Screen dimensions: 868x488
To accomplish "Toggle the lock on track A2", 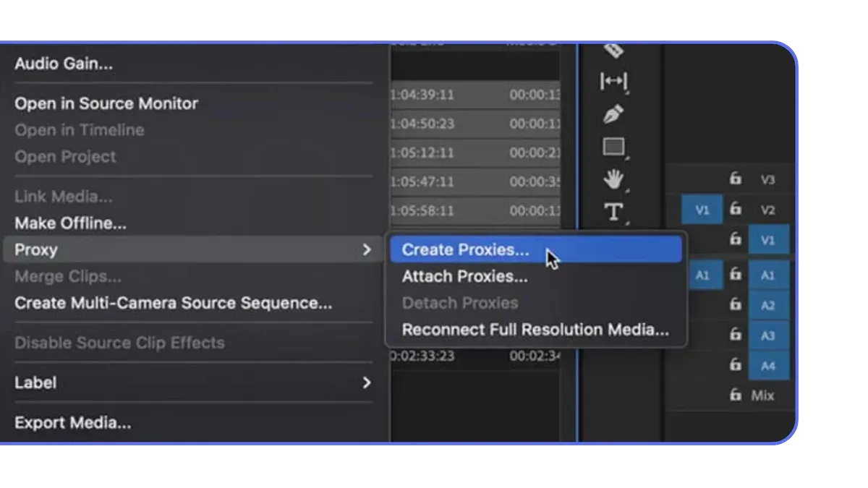I will coord(736,304).
